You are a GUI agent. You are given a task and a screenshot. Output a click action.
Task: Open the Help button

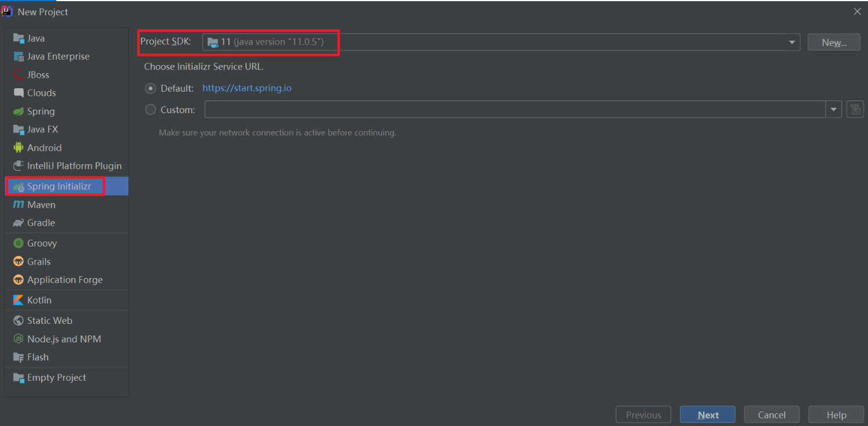tap(836, 415)
